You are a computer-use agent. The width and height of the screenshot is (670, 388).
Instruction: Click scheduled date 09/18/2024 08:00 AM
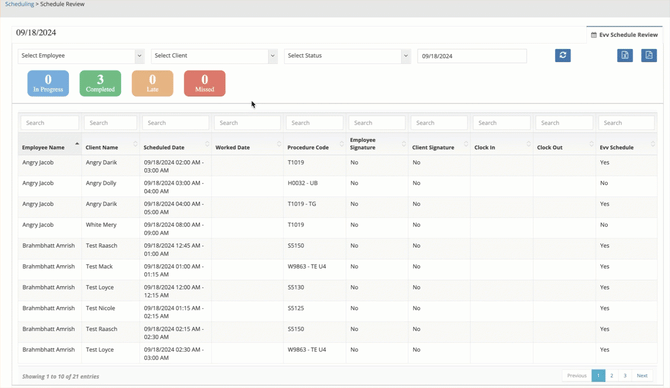tap(174, 229)
